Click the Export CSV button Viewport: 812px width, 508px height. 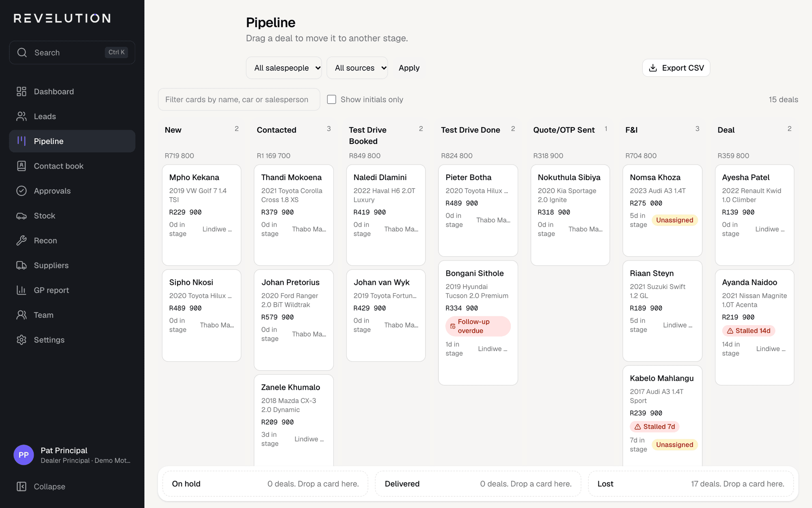pos(676,68)
